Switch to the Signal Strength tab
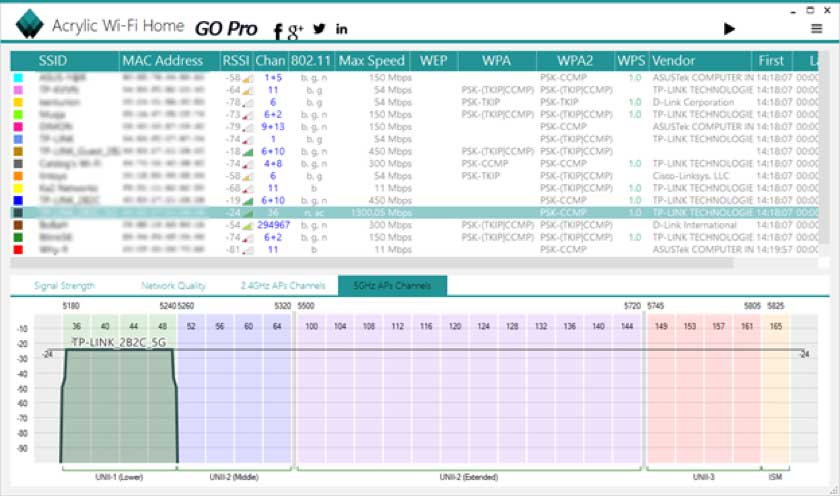 coord(64,286)
